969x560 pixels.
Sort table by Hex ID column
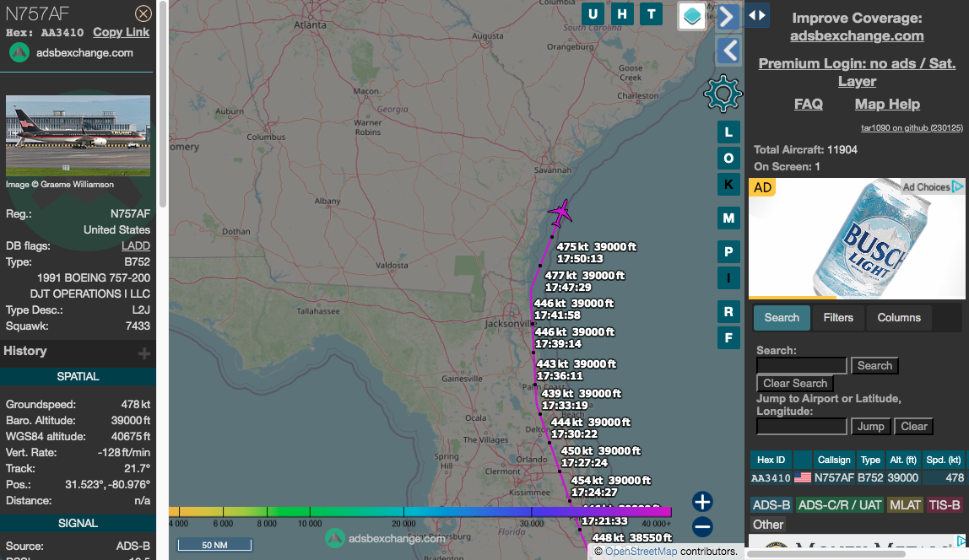771,460
